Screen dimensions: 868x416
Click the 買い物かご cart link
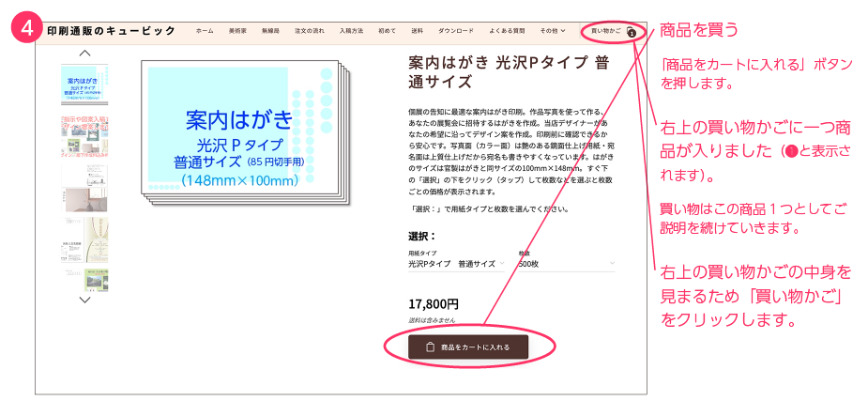point(606,31)
